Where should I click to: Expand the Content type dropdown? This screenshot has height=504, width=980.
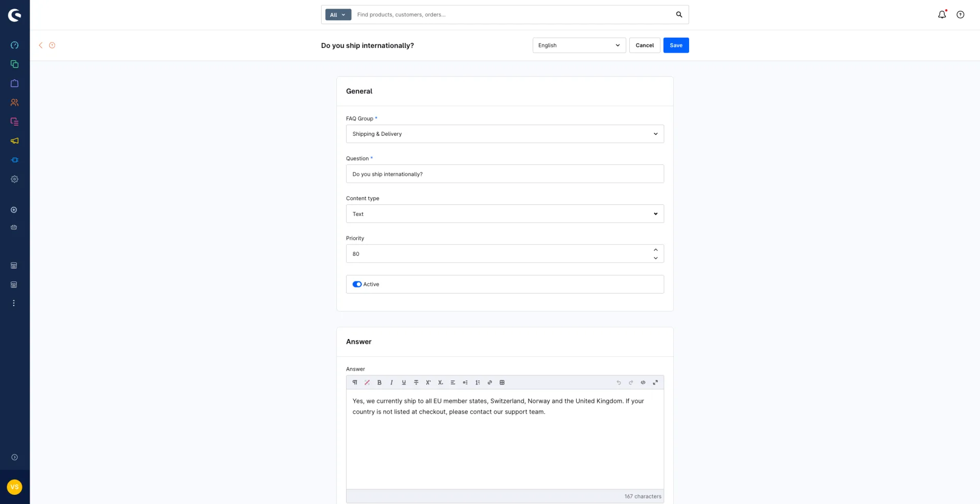(x=505, y=214)
